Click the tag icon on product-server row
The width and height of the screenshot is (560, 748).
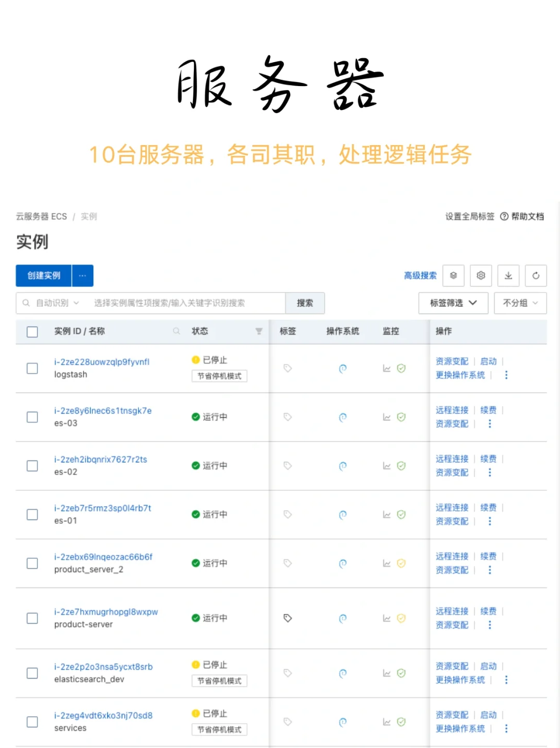pos(288,618)
